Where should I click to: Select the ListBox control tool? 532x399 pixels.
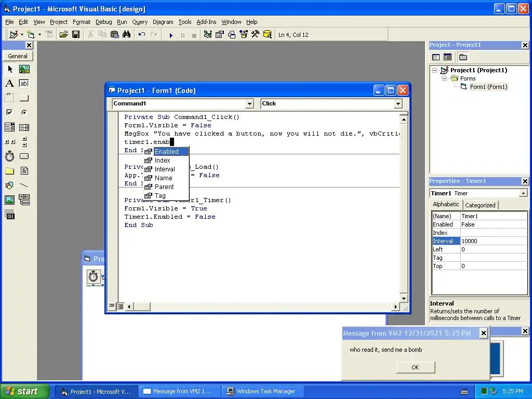click(x=24, y=127)
